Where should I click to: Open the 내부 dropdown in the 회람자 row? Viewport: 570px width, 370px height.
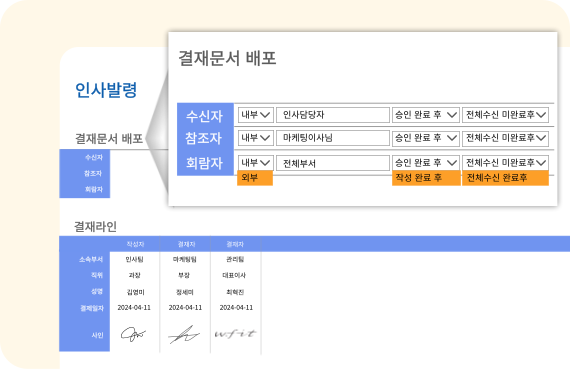click(x=256, y=162)
